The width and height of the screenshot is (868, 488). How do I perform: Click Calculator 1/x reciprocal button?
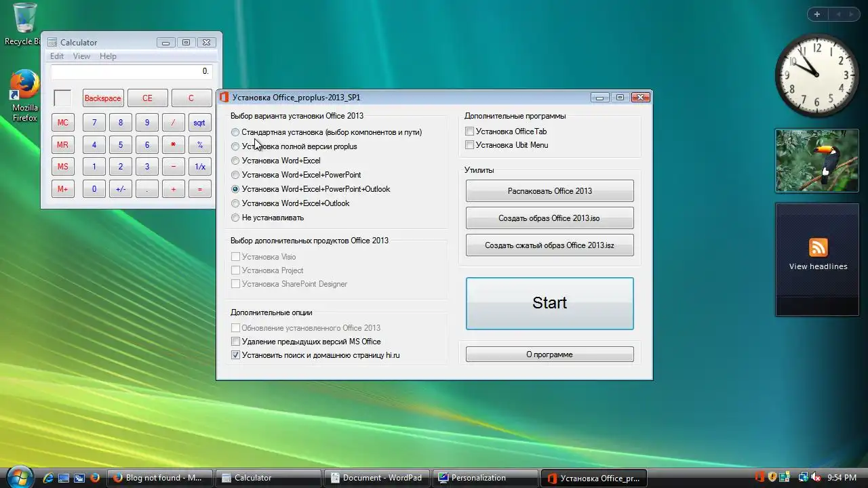(199, 167)
